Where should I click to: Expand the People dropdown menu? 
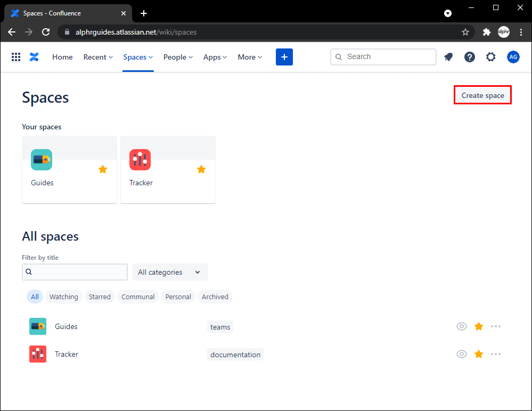pyautogui.click(x=178, y=57)
